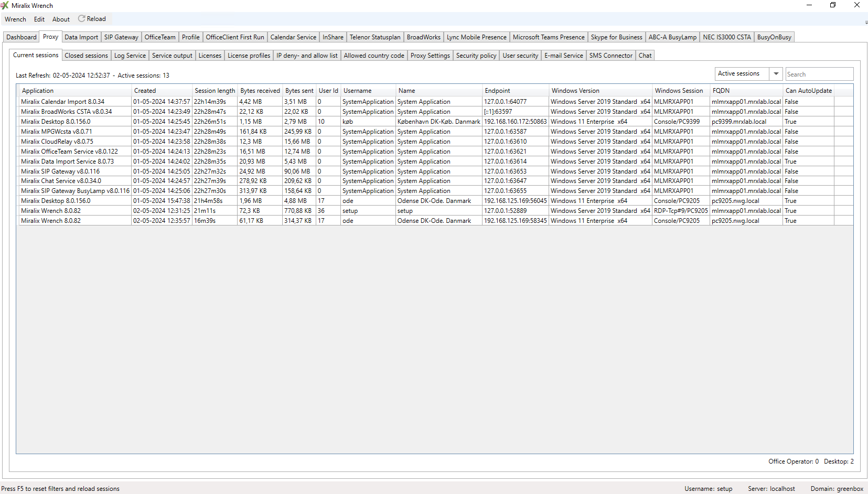Open the SIP Gateway tab
This screenshot has height=494, width=868.
(121, 37)
